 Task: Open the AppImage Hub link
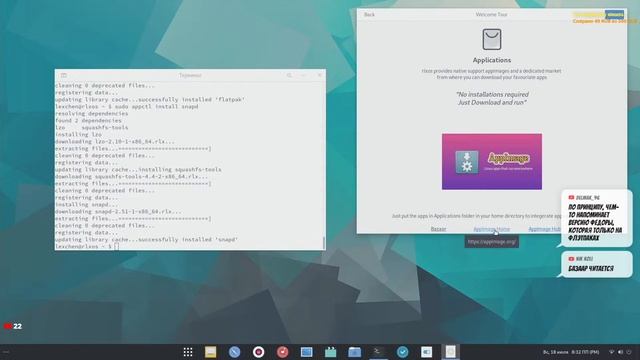[544, 229]
